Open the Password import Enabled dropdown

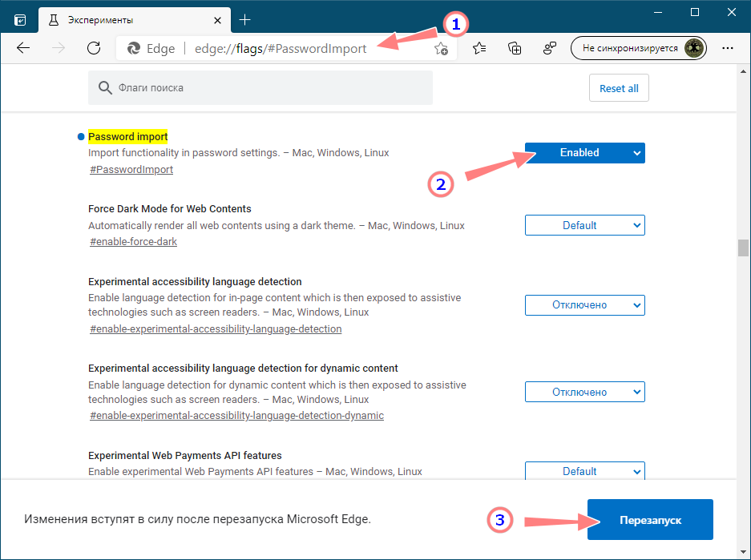(x=585, y=153)
